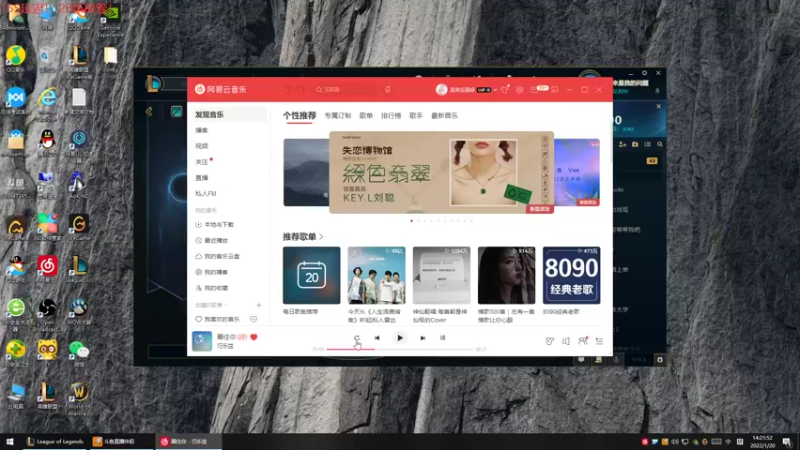Screen dimensions: 800x450
Task: Open QQ Music desktop shortcut
Action: pyautogui.click(x=16, y=59)
